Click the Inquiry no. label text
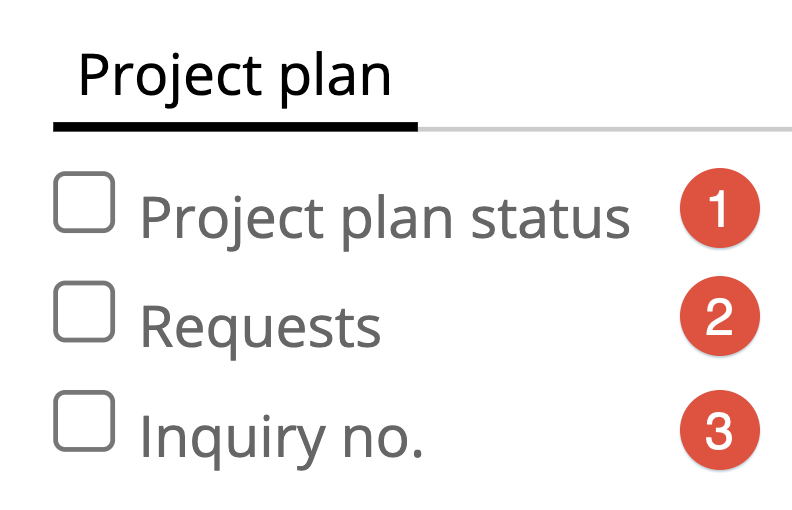The height and width of the screenshot is (510, 792). pyautogui.click(x=281, y=436)
